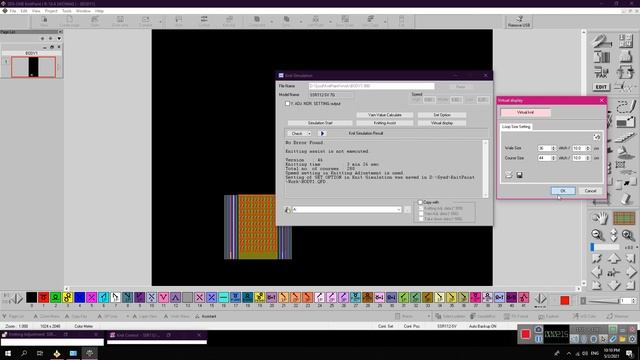Click the Windows Start button
This screenshot has width=640, height=360.
point(8,353)
